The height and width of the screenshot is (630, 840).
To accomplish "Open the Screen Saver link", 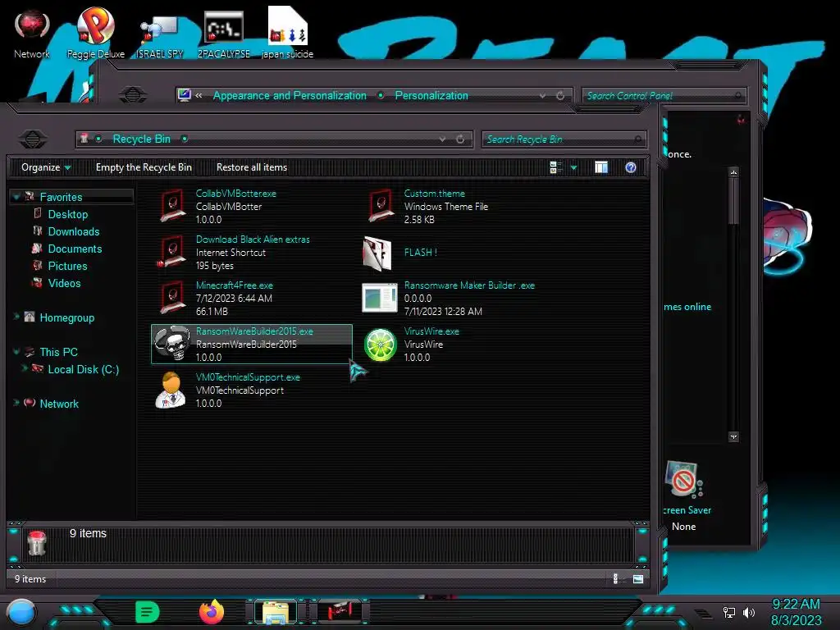I will click(687, 510).
